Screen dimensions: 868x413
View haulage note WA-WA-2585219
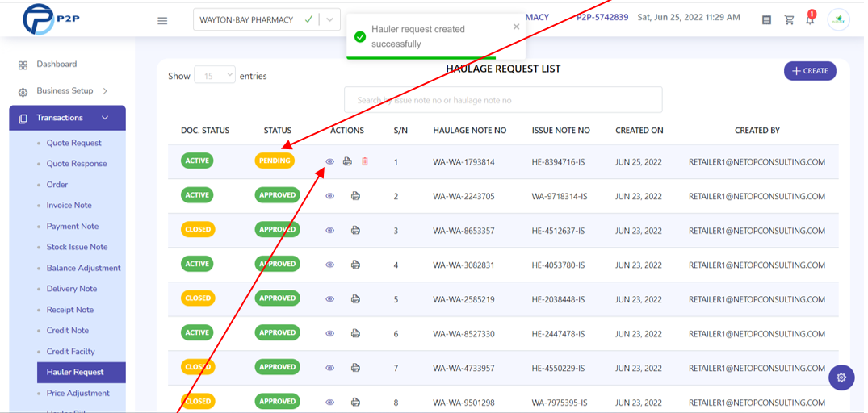click(330, 299)
